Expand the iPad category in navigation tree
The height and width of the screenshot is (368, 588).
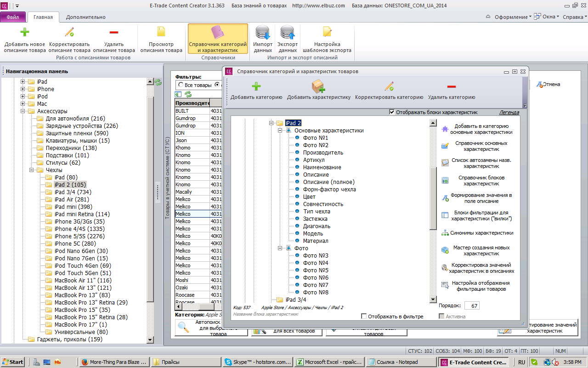pyautogui.click(x=23, y=82)
